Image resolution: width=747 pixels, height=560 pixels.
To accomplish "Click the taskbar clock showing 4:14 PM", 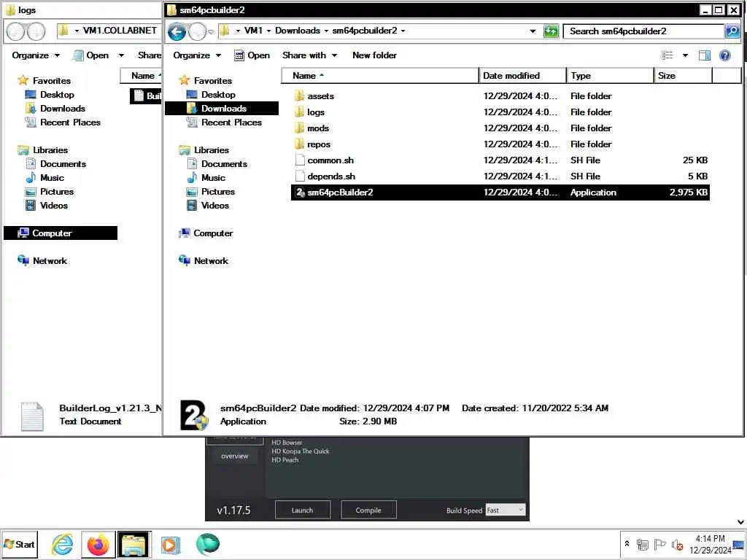I will pyautogui.click(x=710, y=544).
